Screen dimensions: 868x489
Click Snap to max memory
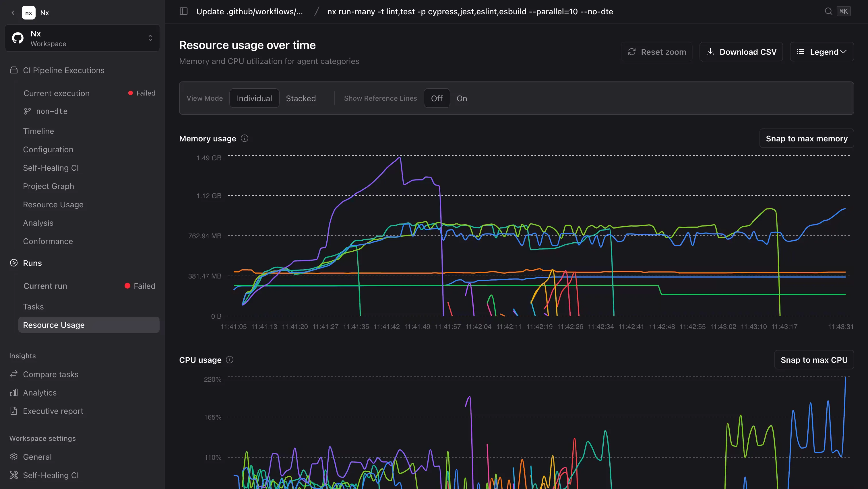(x=807, y=139)
